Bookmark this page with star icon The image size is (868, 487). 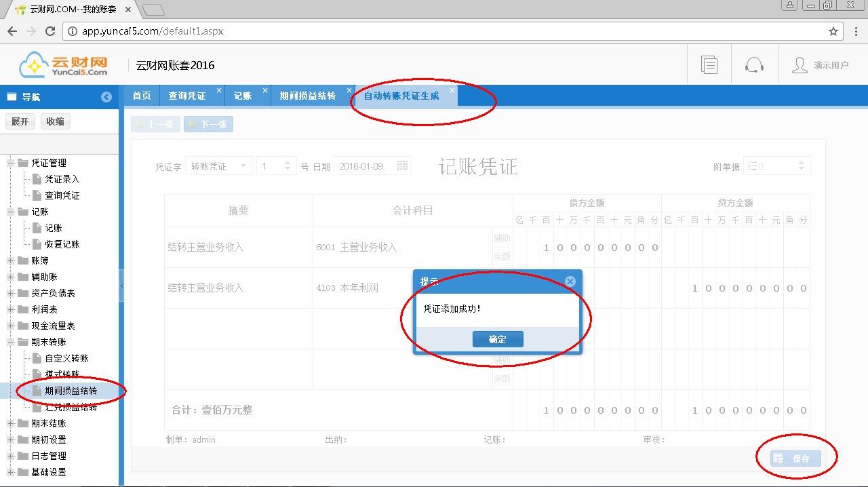click(x=833, y=31)
